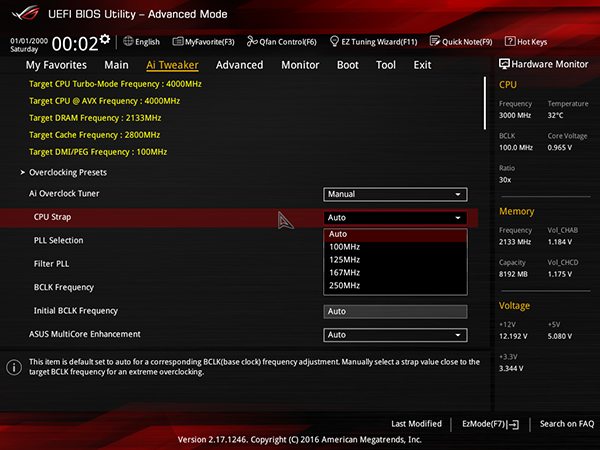
Task: Click Target CPU Turbo-Mode Frequency text
Action: 115,84
